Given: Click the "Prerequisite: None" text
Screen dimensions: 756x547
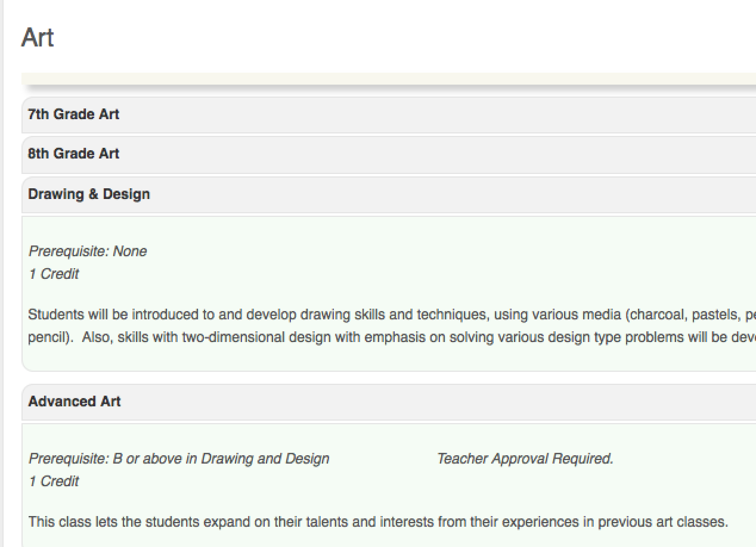Looking at the screenshot, I should coord(88,251).
